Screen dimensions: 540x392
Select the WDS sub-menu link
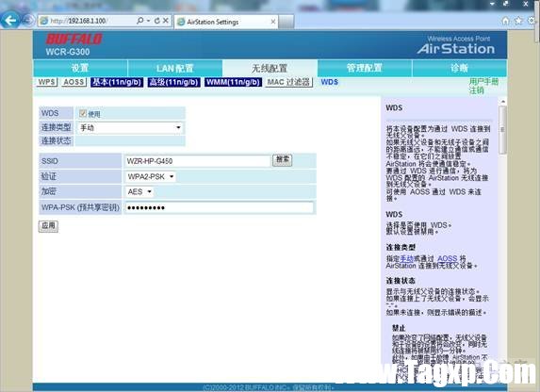pyautogui.click(x=330, y=82)
